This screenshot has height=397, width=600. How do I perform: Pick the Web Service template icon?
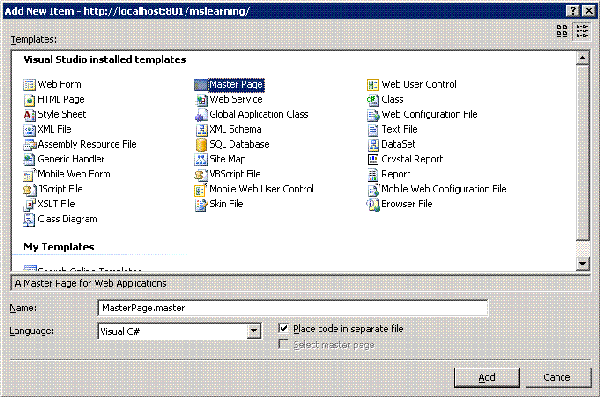[201, 100]
